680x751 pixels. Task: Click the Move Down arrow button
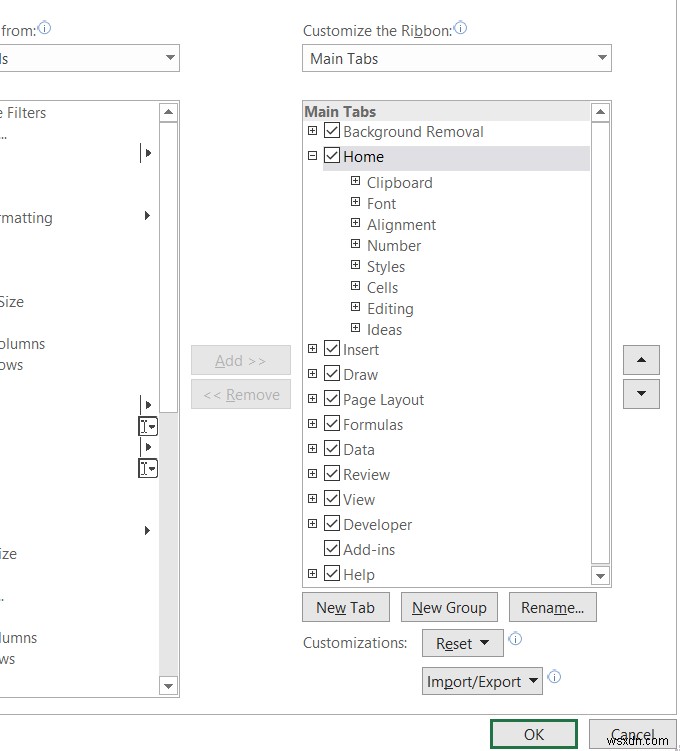pyautogui.click(x=641, y=394)
